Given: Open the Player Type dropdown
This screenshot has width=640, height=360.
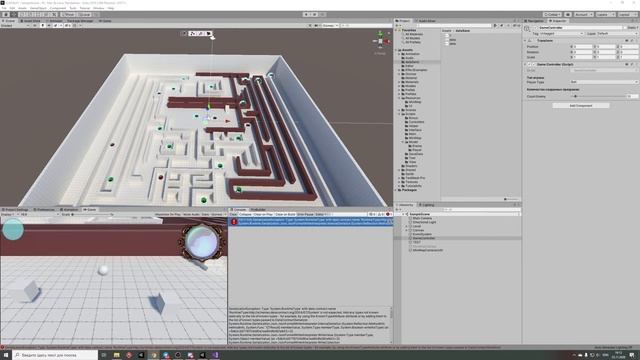Looking at the screenshot, I should pyautogui.click(x=604, y=82).
